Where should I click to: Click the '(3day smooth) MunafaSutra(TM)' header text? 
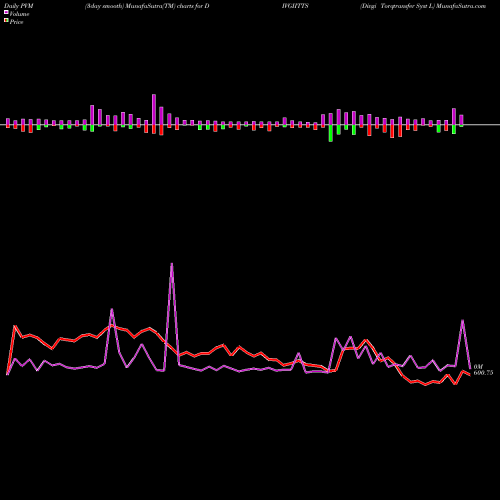click(130, 6)
